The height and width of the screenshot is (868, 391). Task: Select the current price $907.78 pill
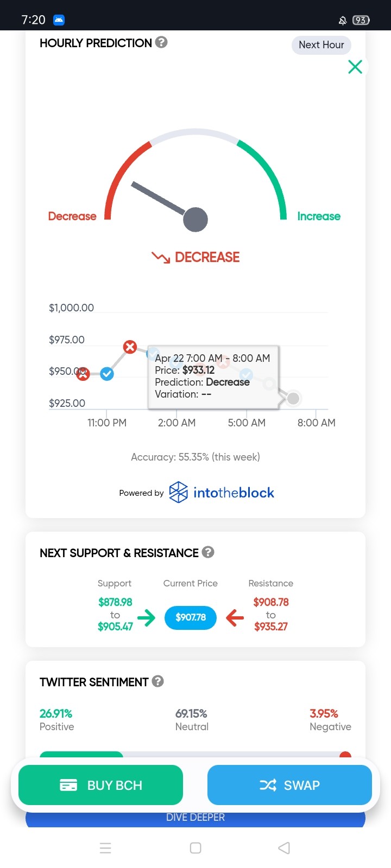[191, 617]
